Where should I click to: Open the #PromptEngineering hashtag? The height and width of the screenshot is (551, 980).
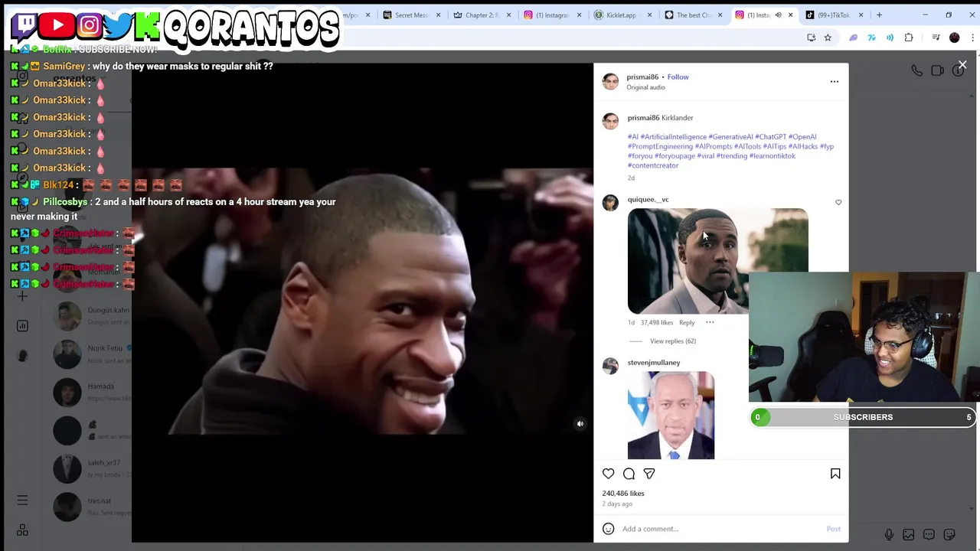click(660, 146)
